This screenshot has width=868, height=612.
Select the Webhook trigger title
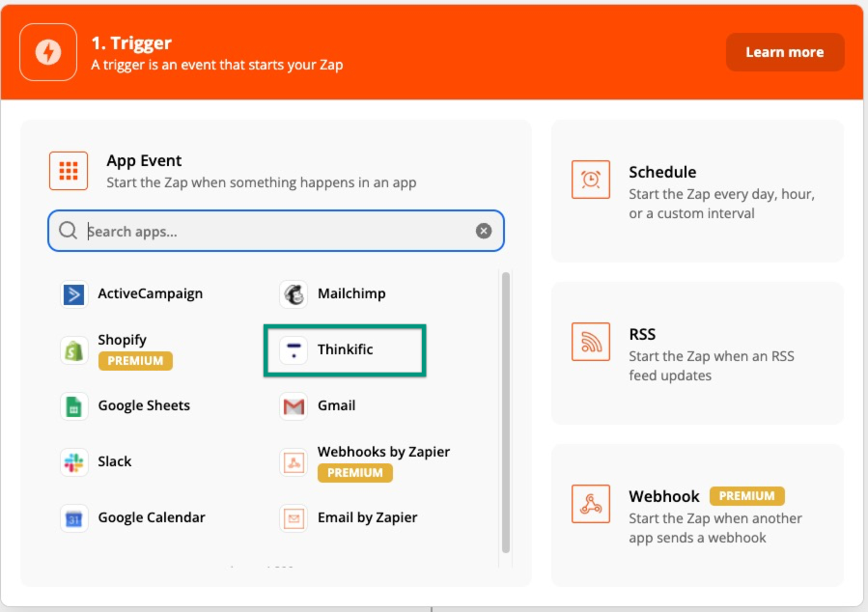pos(664,496)
